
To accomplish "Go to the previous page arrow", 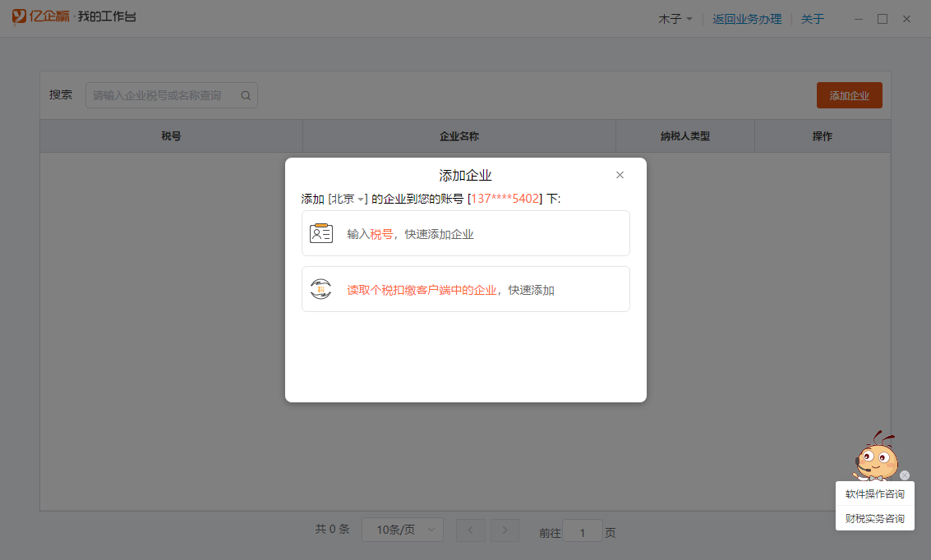I will (x=470, y=530).
